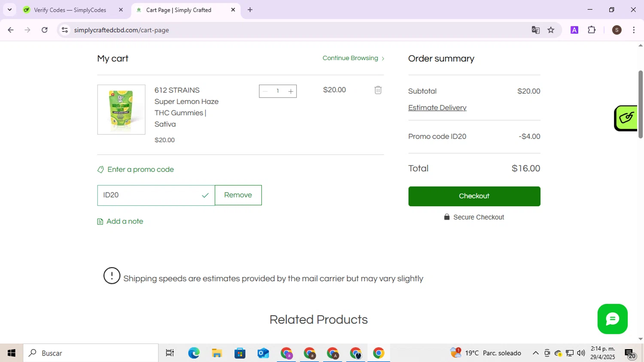Open the clock showing 2:14 p. m.
Image resolution: width=644 pixels, height=362 pixels.
coord(603,353)
